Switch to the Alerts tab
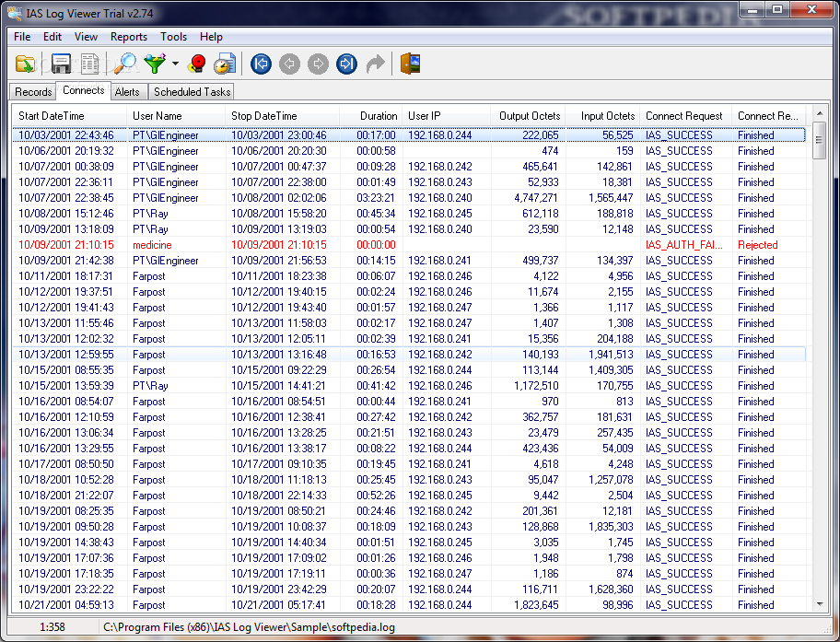Image resolution: width=840 pixels, height=642 pixels. 127,91
